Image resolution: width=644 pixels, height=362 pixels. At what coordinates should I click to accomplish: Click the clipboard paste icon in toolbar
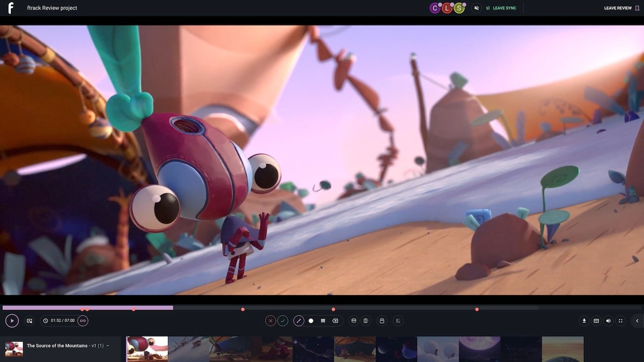[382, 321]
